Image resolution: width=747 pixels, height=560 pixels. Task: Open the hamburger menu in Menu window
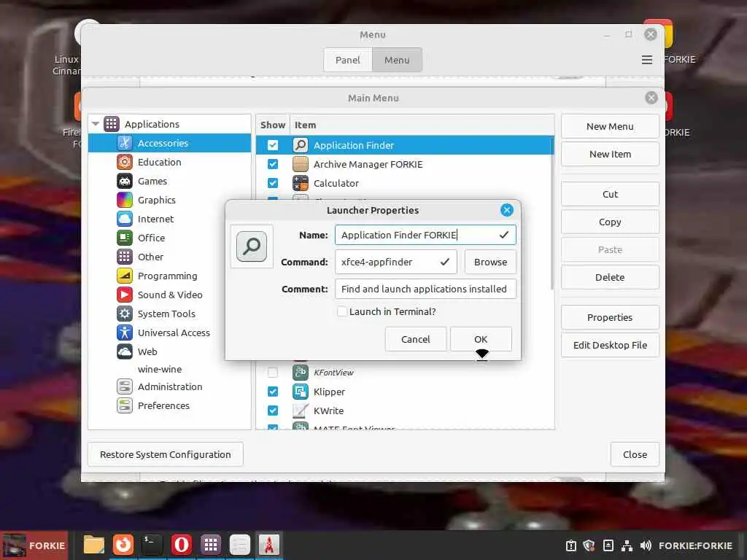click(646, 60)
